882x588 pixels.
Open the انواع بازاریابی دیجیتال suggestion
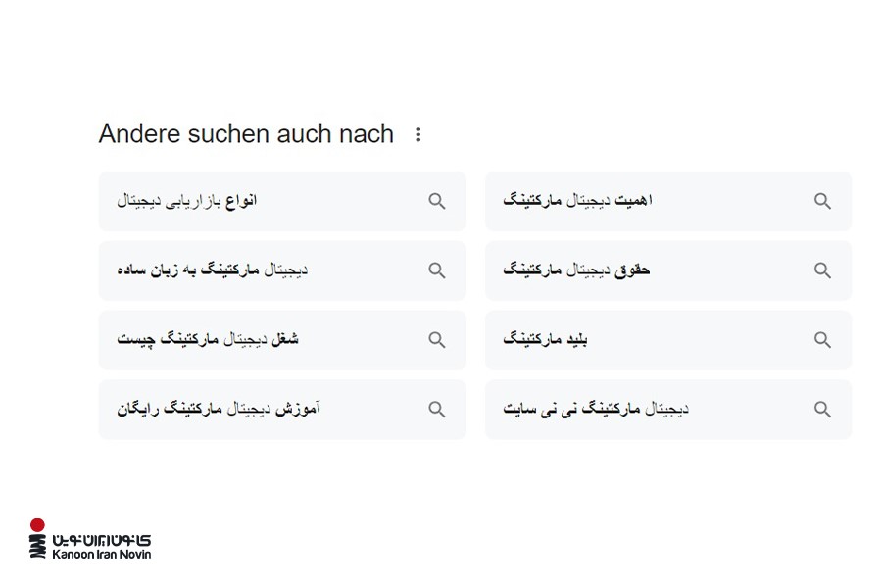pyautogui.click(x=187, y=201)
